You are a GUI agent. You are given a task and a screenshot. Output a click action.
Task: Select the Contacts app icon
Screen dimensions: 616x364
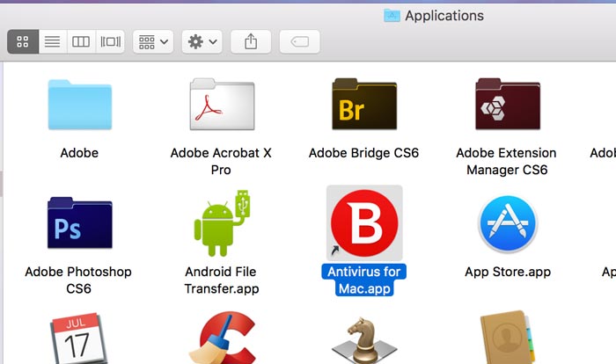point(508,338)
